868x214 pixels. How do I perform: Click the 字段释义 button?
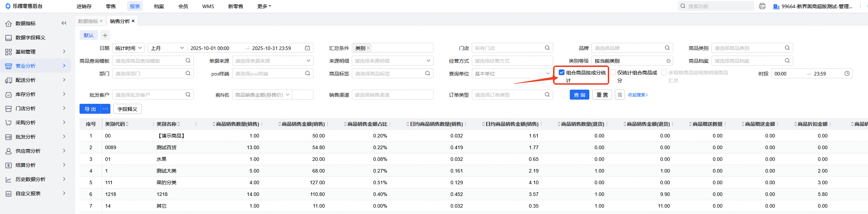127,109
